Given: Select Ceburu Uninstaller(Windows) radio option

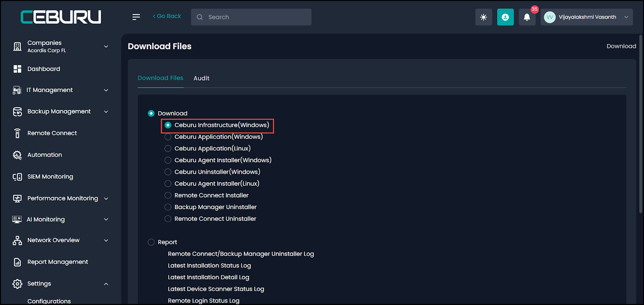Looking at the screenshot, I should (x=168, y=172).
